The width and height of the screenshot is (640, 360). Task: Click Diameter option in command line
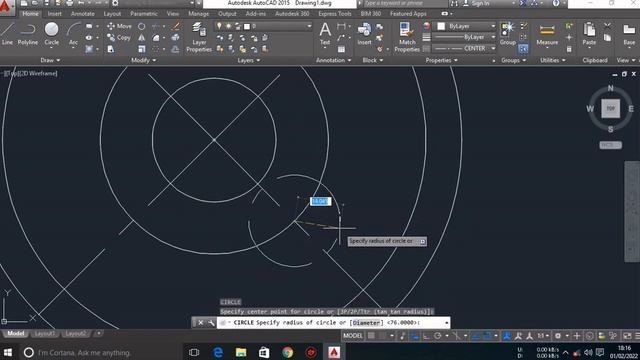(x=366, y=323)
